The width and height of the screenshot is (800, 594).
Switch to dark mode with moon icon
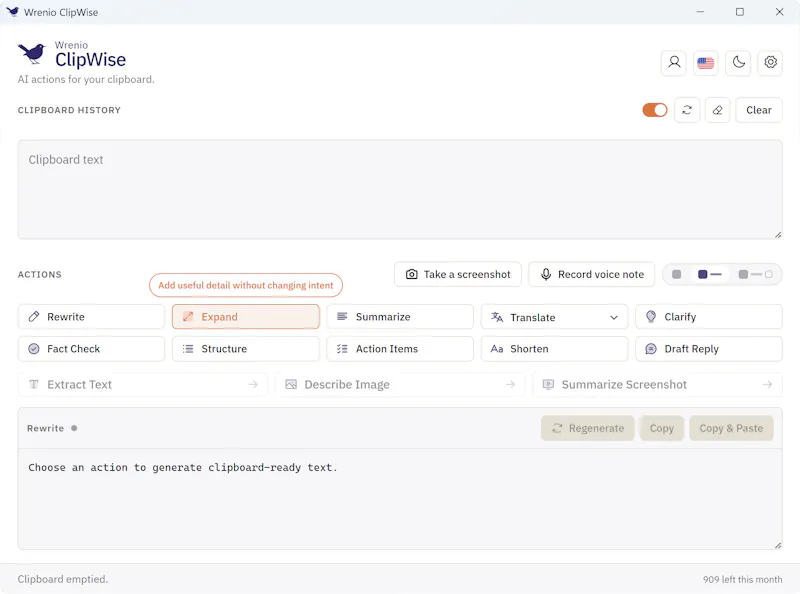coord(738,63)
